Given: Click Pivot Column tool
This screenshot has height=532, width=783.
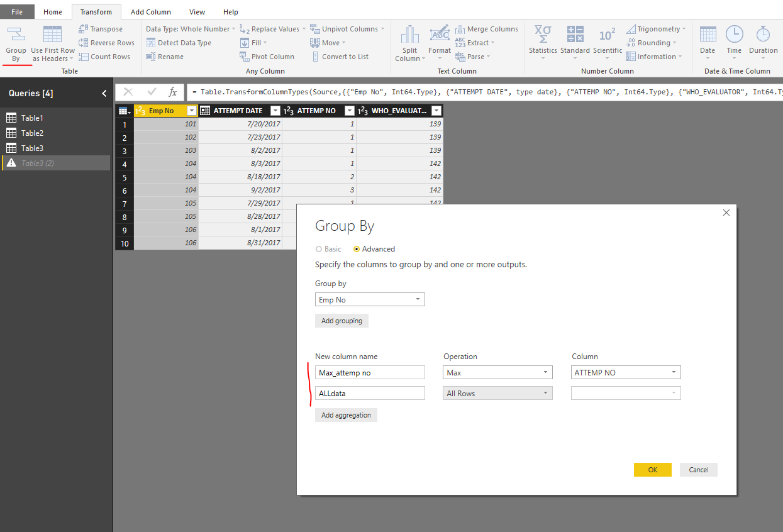Looking at the screenshot, I should [267, 57].
